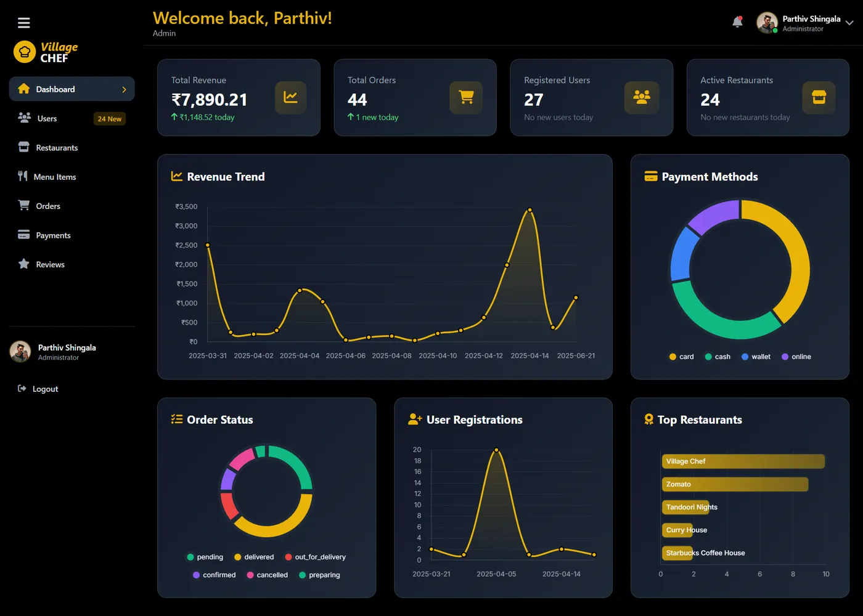Click the Zomato bar in Top Restaurants
The height and width of the screenshot is (616, 863).
pos(735,484)
